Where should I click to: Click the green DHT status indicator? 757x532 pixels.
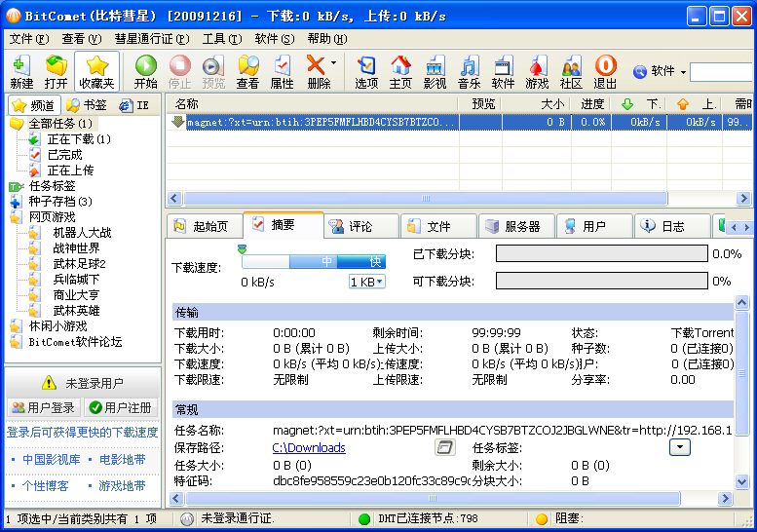point(364,519)
